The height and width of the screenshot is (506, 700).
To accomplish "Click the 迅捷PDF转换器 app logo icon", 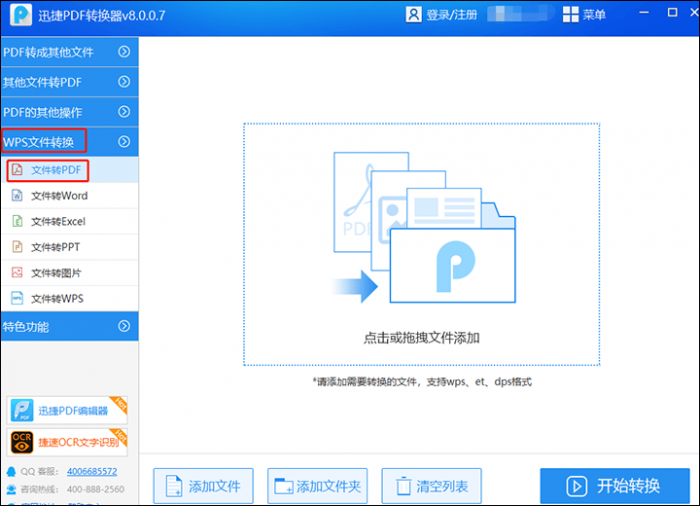I will (x=21, y=15).
